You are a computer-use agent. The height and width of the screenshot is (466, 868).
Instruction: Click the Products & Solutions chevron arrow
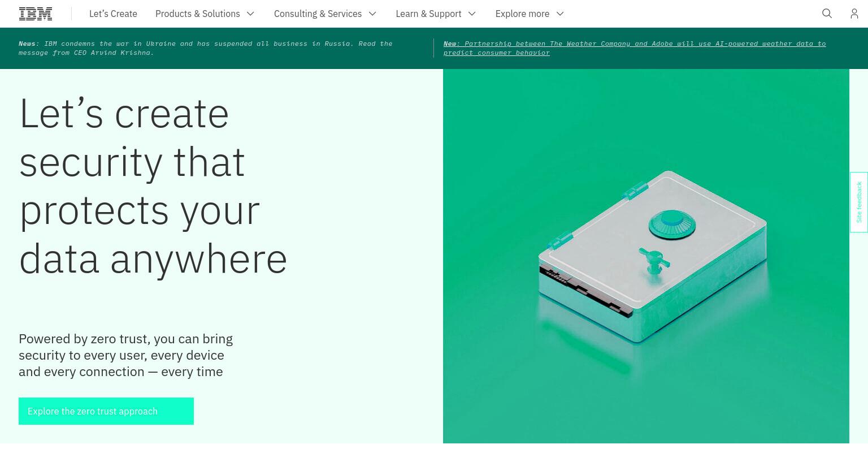point(250,14)
